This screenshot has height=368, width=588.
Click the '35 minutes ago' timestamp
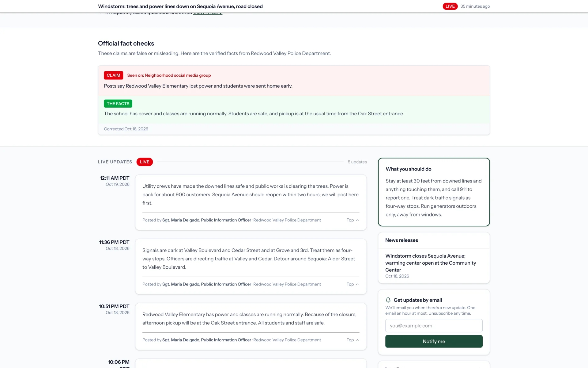(x=475, y=6)
